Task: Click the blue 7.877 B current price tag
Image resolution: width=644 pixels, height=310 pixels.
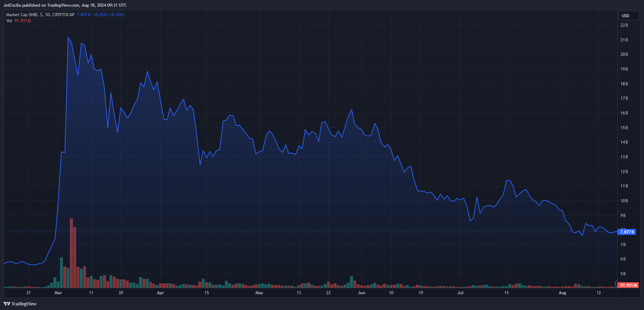Action: coord(627,232)
